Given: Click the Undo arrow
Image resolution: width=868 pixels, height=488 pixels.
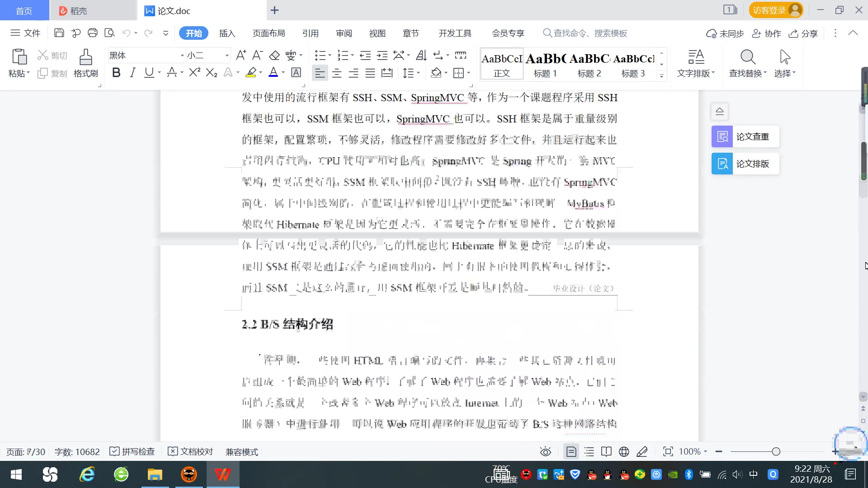Looking at the screenshot, I should coord(127,33).
